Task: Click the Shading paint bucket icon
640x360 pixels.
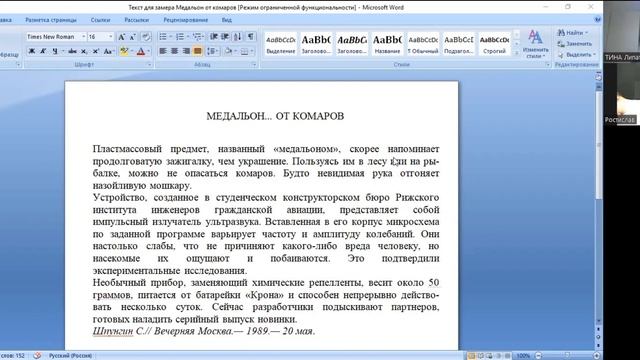Action: (x=228, y=51)
